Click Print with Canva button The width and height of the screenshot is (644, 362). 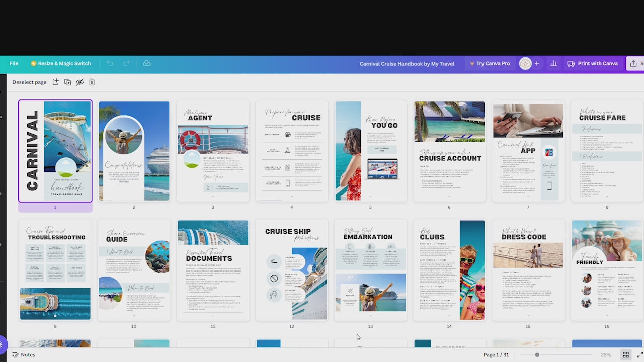[x=593, y=64]
